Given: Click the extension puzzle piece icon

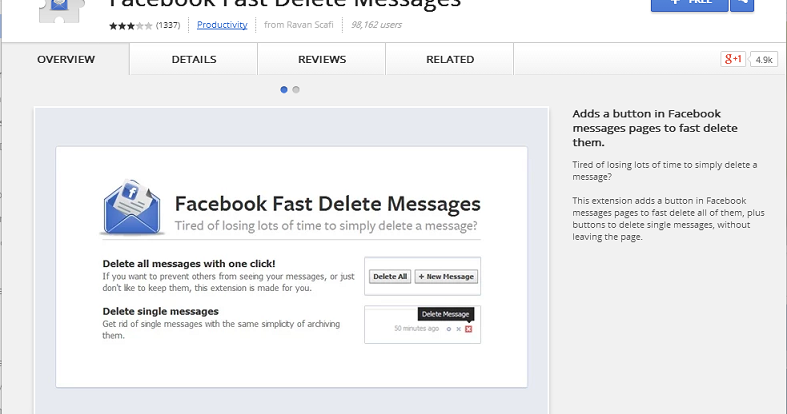Looking at the screenshot, I should (60, 12).
